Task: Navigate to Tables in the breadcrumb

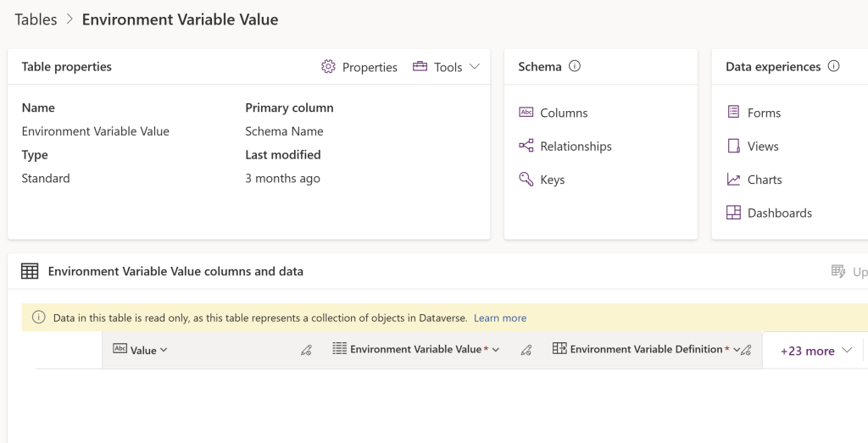Action: [x=36, y=19]
